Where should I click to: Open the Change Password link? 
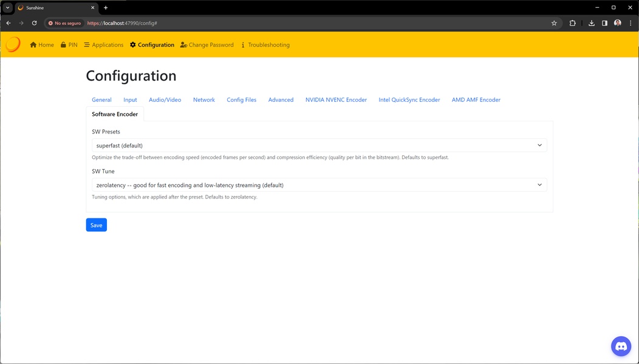(x=207, y=45)
